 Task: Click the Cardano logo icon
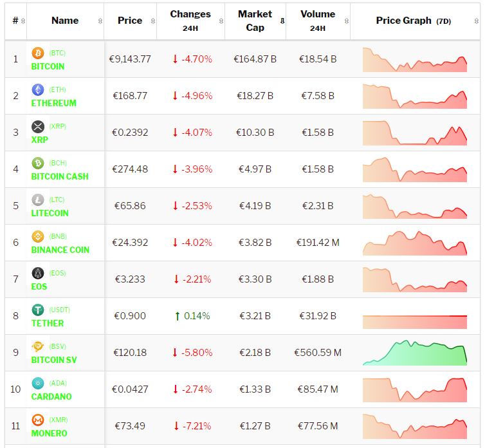37,383
